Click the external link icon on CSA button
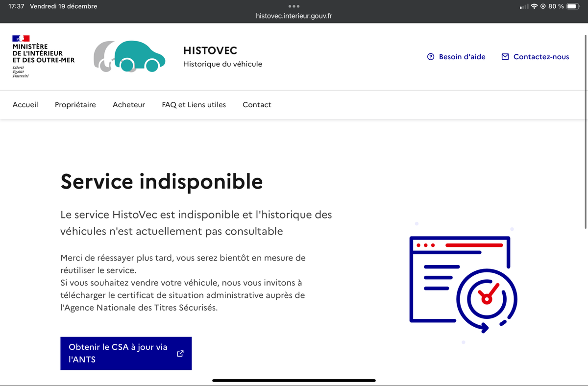 pos(180,353)
